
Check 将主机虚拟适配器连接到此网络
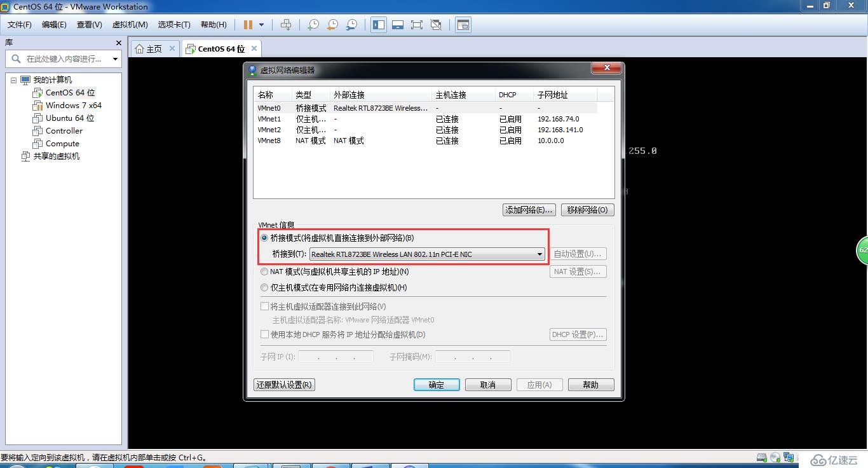pyautogui.click(x=265, y=306)
